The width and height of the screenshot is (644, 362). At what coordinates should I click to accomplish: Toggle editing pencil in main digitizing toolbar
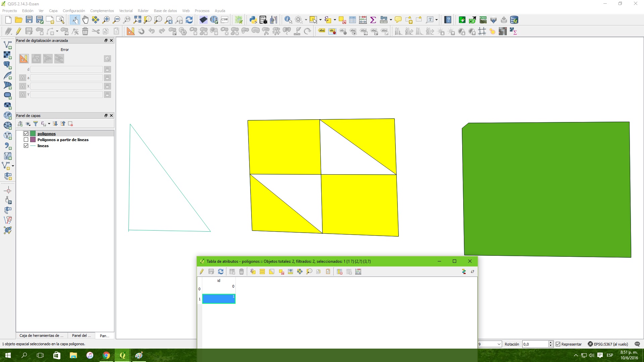point(19,31)
